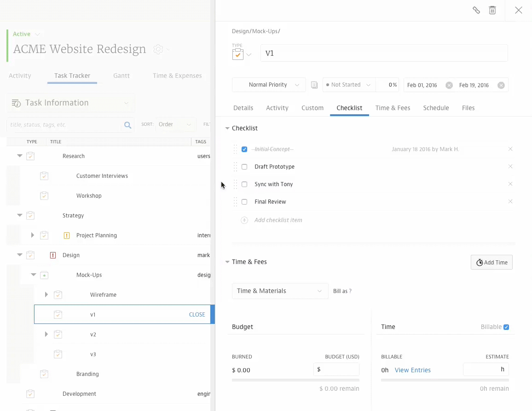Toggle the Billable checkbox
The height and width of the screenshot is (411, 532).
click(x=506, y=327)
